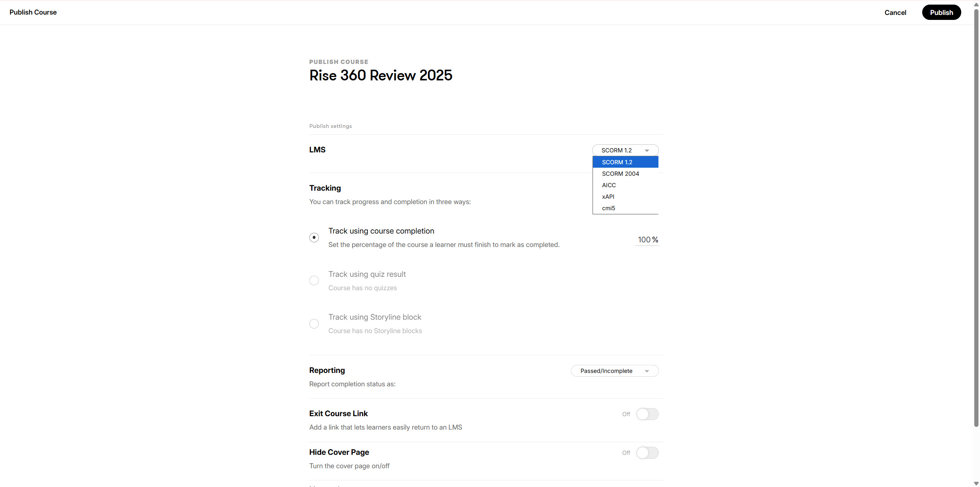Click the 100% completion percentage field
980x487 pixels.
644,240
